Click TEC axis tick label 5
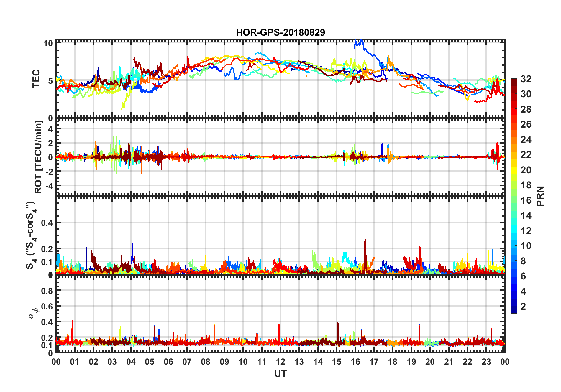Screen dimensions: 561x392 point(50,81)
